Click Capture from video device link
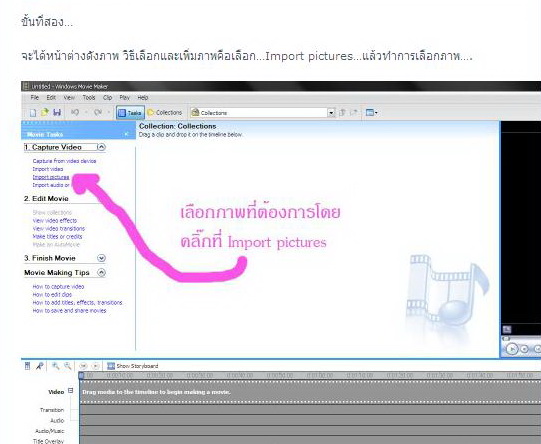This screenshot has width=541, height=444. click(64, 161)
